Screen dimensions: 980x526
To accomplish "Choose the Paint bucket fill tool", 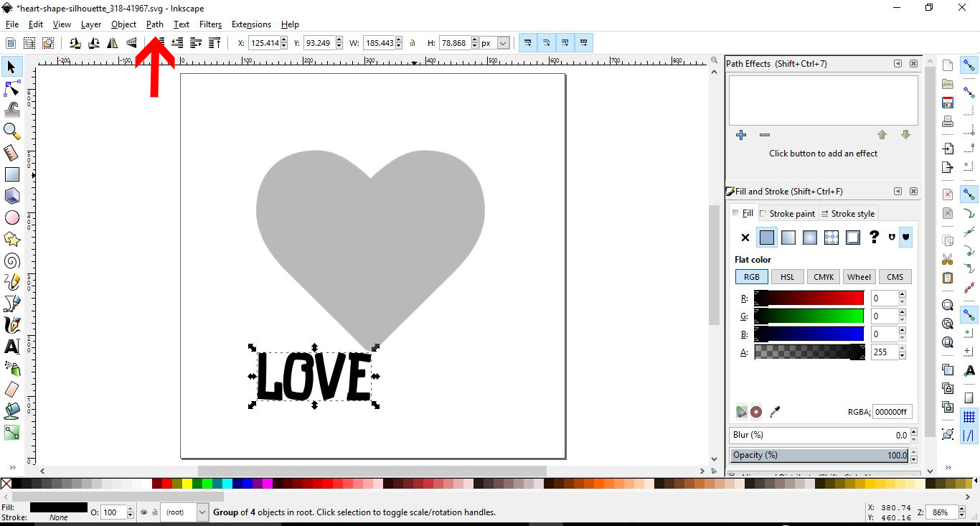I will click(x=11, y=411).
